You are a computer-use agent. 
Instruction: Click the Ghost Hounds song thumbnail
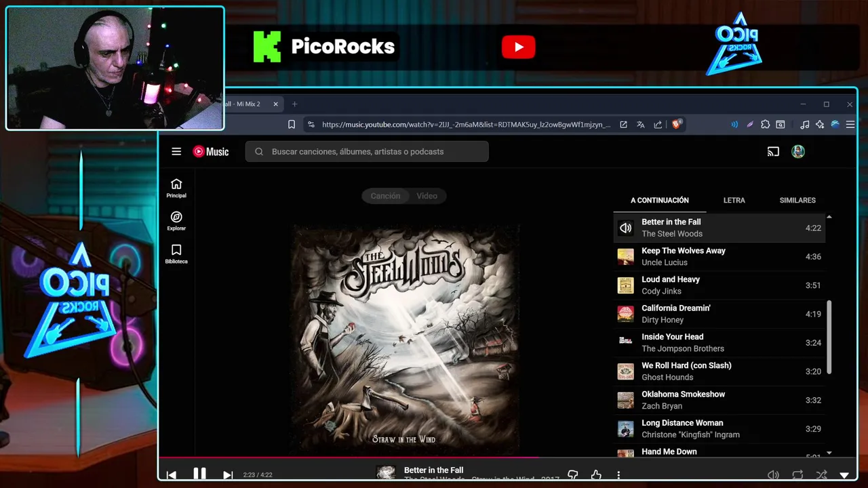tap(625, 371)
